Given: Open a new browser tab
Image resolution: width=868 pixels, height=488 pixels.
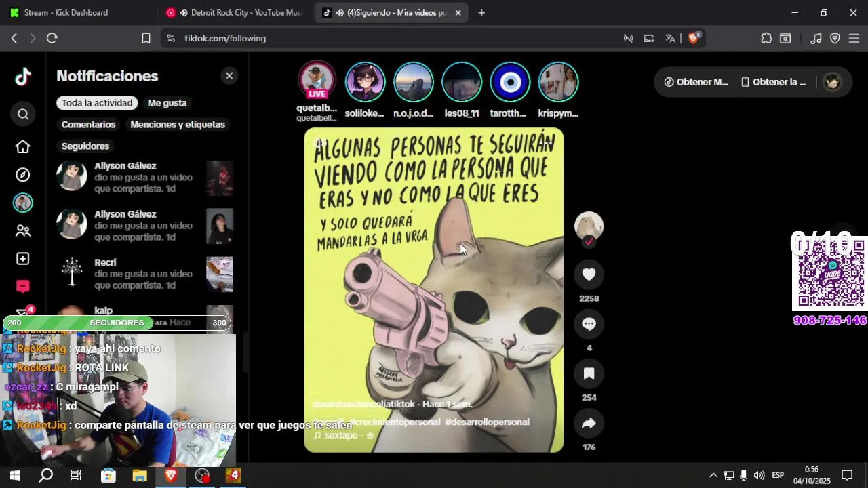Looking at the screenshot, I should coord(481,12).
